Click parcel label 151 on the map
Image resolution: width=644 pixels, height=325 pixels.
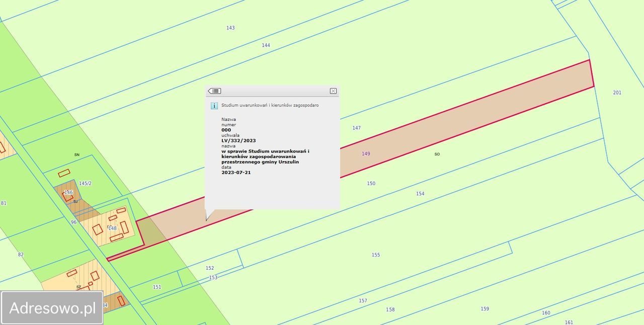[x=157, y=287]
